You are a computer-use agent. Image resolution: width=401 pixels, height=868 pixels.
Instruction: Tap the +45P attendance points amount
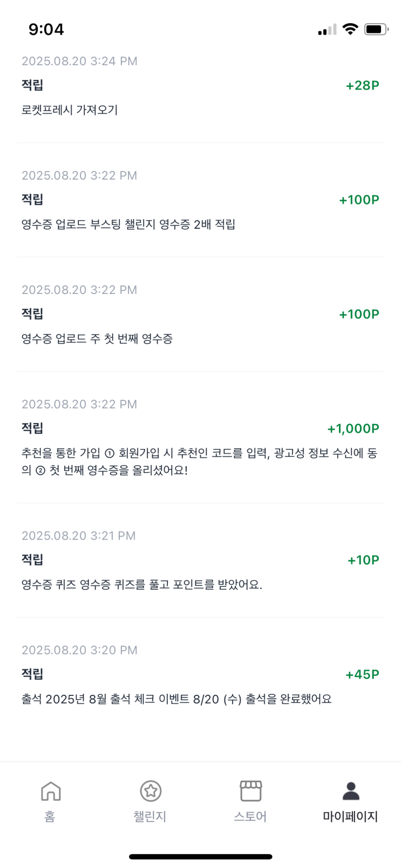point(362,674)
